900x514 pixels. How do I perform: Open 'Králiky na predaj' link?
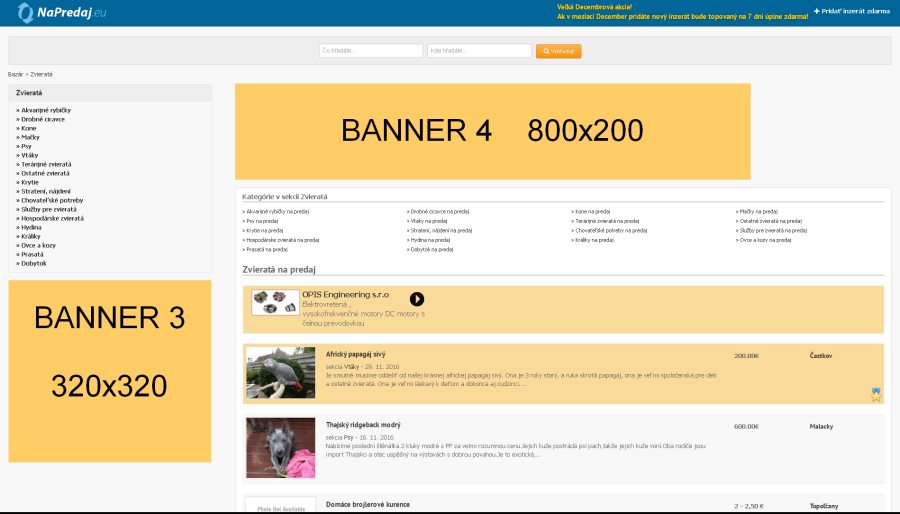coord(595,240)
